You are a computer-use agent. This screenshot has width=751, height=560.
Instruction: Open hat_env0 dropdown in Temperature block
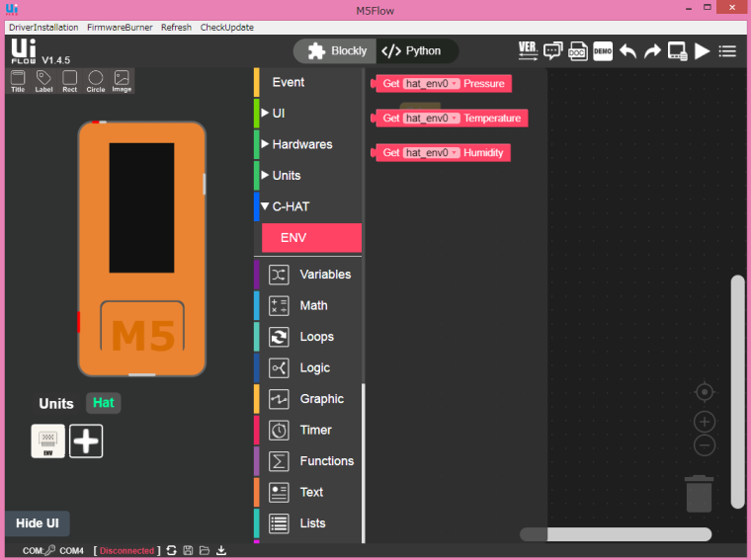pos(432,119)
